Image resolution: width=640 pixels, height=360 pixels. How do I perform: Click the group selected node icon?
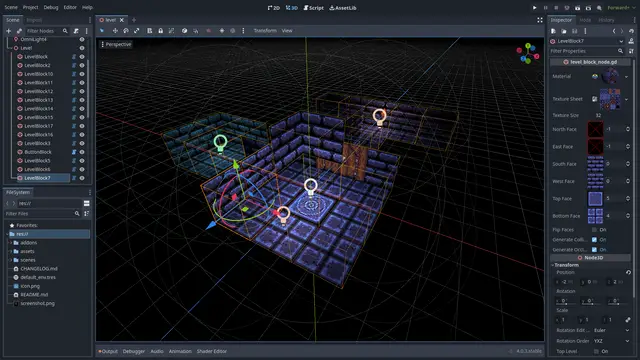tap(171, 31)
